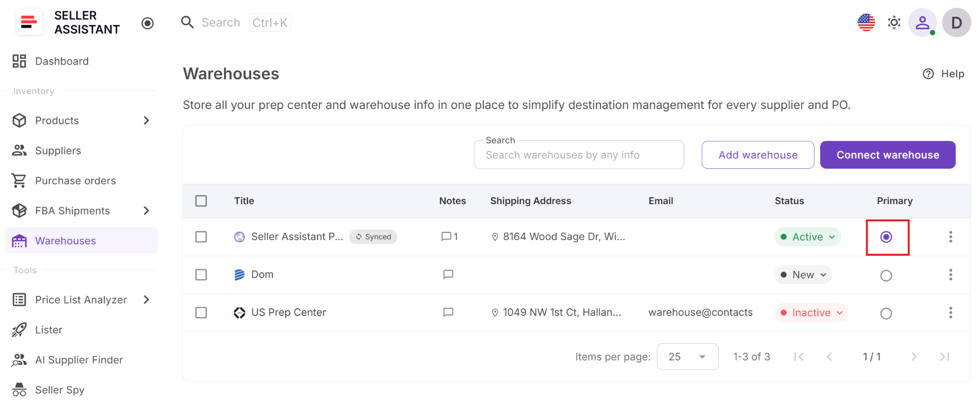Expand the Products submenu chevron
The width and height of the screenshot is (980, 403).
click(146, 120)
